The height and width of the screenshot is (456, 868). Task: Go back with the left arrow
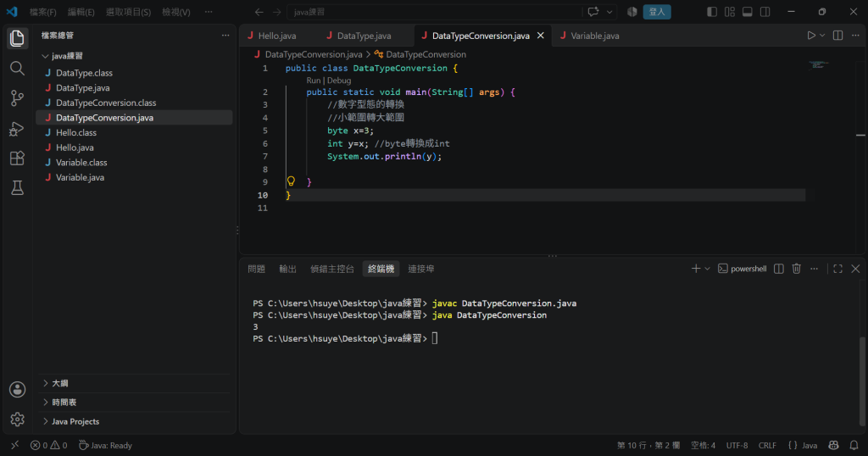click(x=259, y=12)
